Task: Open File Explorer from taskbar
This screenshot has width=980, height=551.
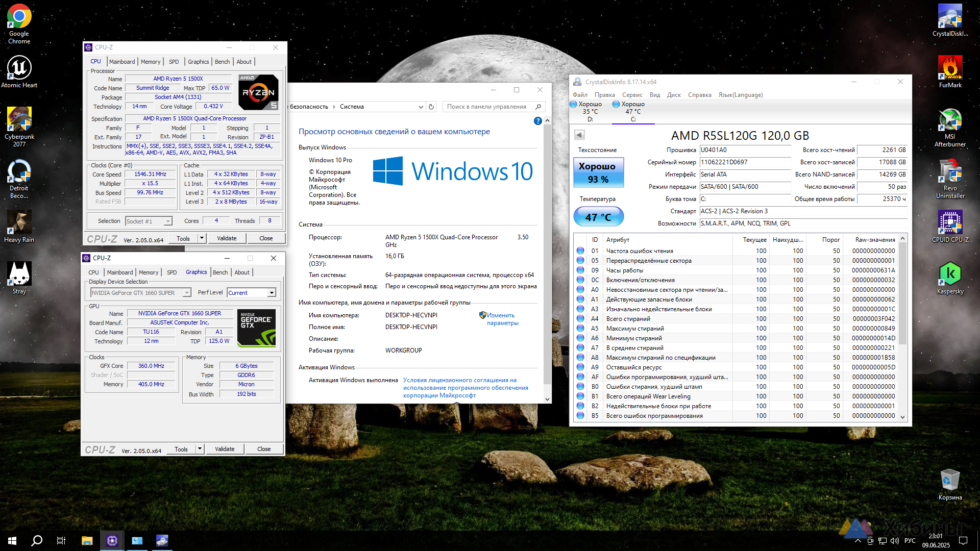Action: pos(87,540)
